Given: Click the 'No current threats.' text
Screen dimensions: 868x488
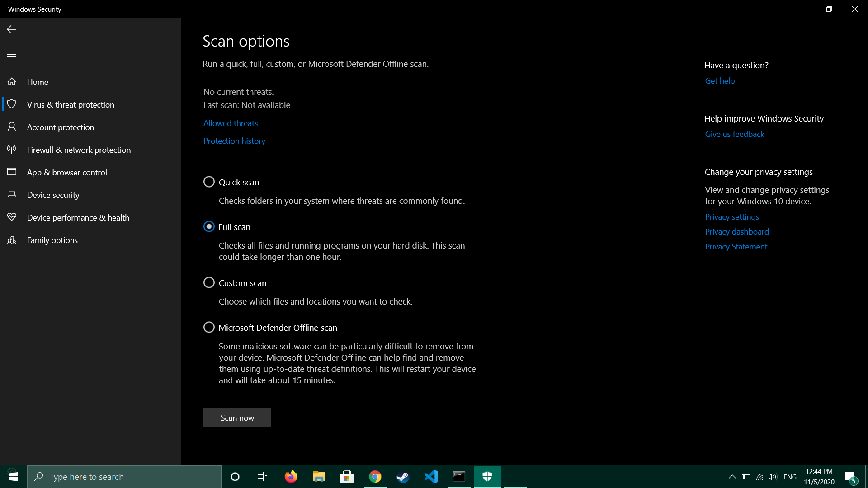Looking at the screenshot, I should click(239, 92).
